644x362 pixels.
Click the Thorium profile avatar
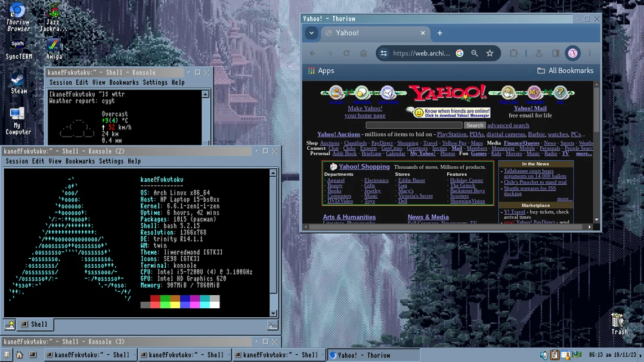572,53
